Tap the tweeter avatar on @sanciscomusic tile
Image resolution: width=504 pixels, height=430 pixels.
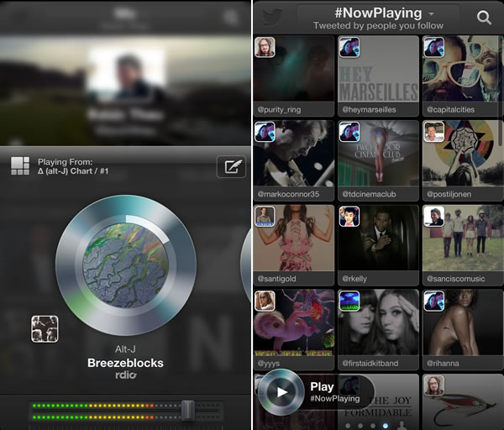coord(434,217)
